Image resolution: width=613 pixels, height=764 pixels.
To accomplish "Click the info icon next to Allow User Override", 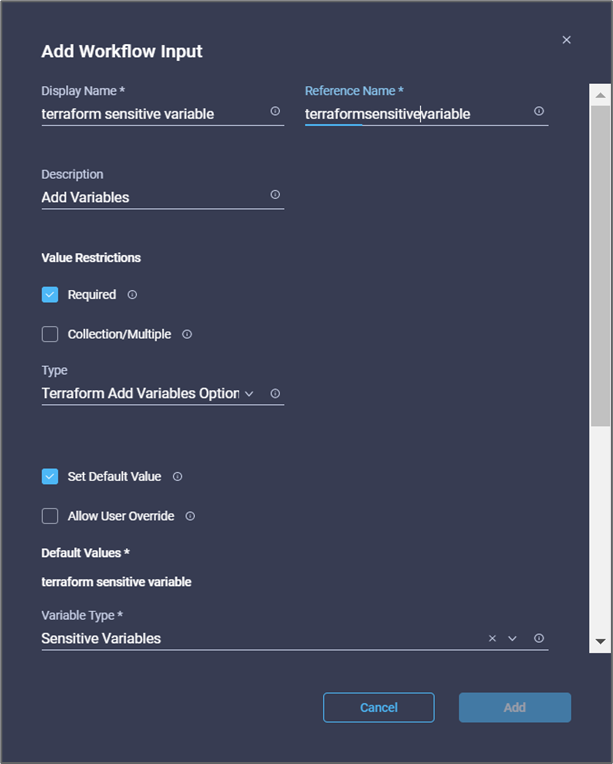I will pyautogui.click(x=190, y=516).
